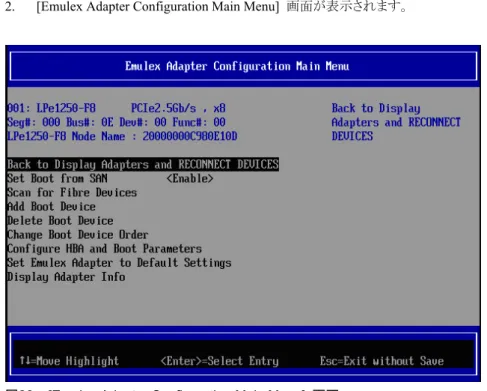This screenshot has width=487, height=391.
Task: Click the help text Back to Display Adapters
Action: pyautogui.click(x=396, y=122)
